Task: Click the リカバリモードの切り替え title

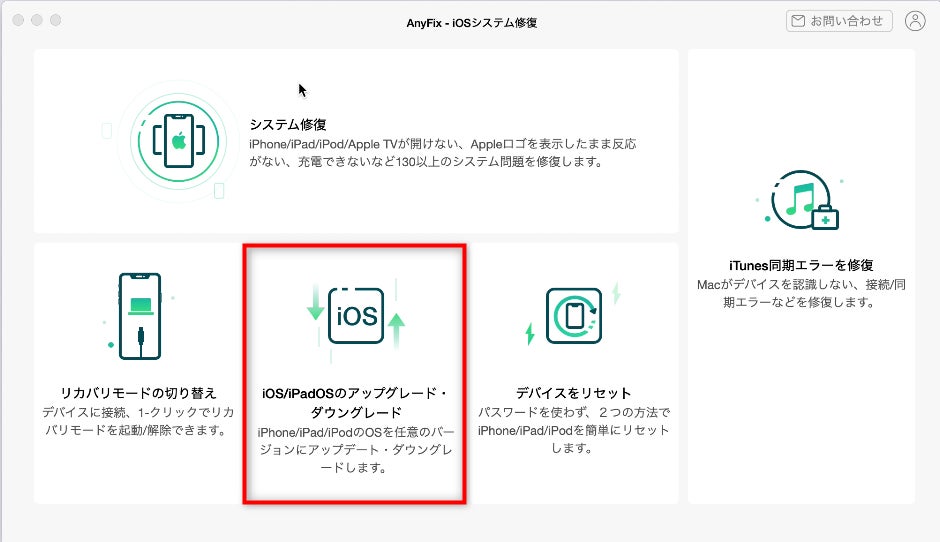Action: [x=138, y=393]
